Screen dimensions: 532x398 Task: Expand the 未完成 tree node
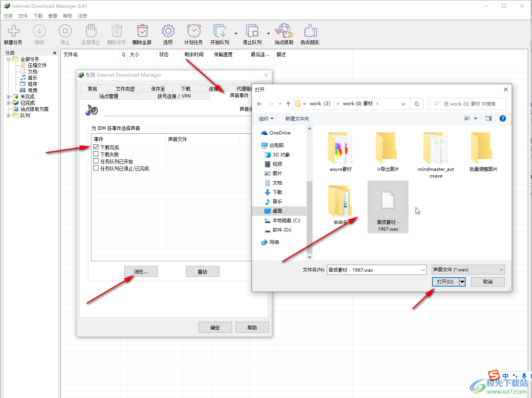coord(9,97)
